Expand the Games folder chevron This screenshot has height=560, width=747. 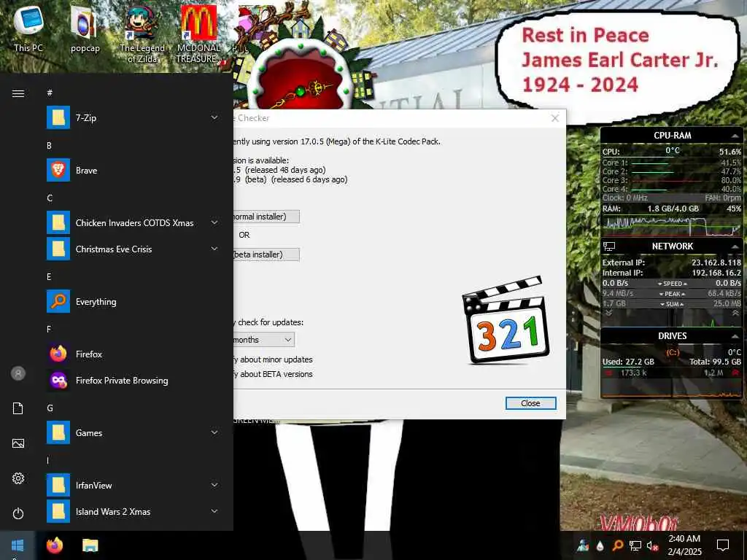coord(214,432)
